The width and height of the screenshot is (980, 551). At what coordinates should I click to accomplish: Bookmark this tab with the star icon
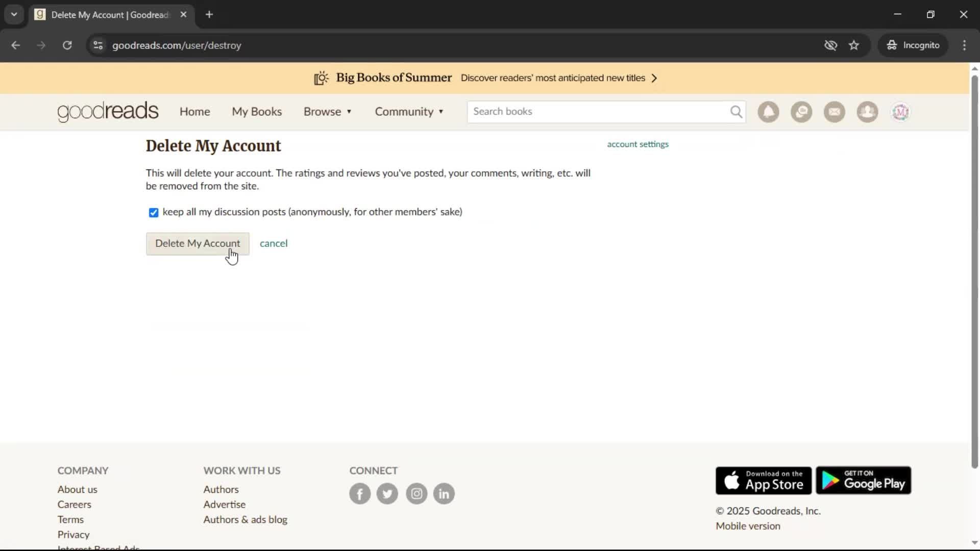854,45
